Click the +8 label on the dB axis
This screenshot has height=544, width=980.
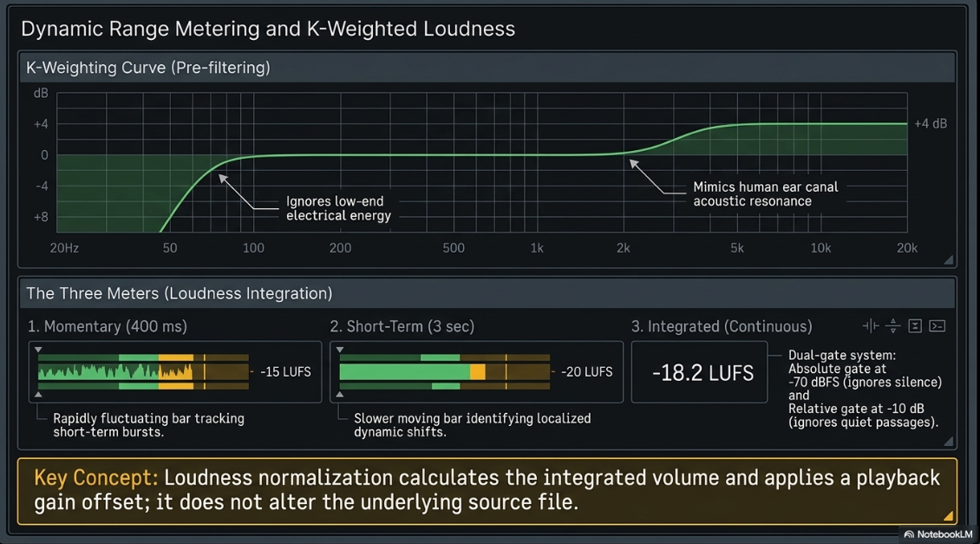tap(42, 217)
